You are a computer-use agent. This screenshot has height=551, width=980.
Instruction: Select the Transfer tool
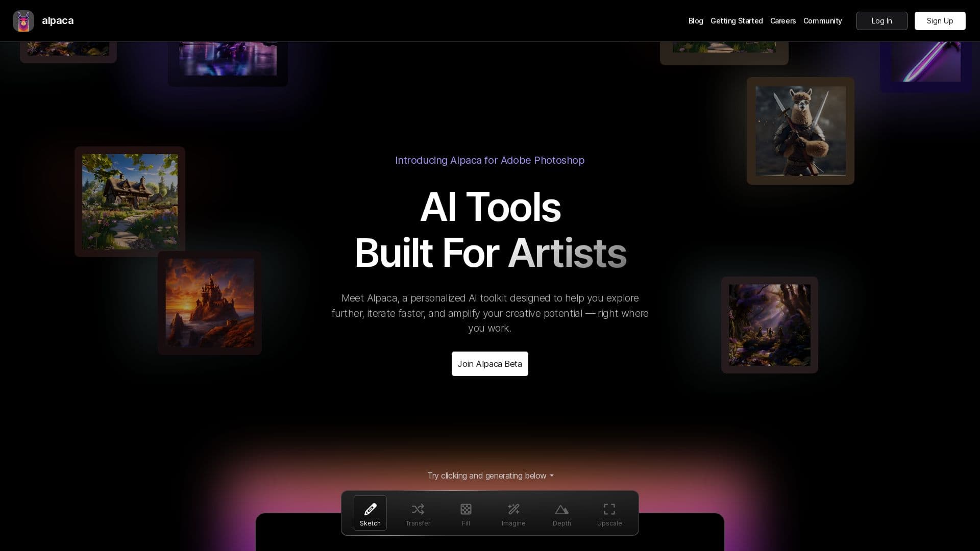418,513
